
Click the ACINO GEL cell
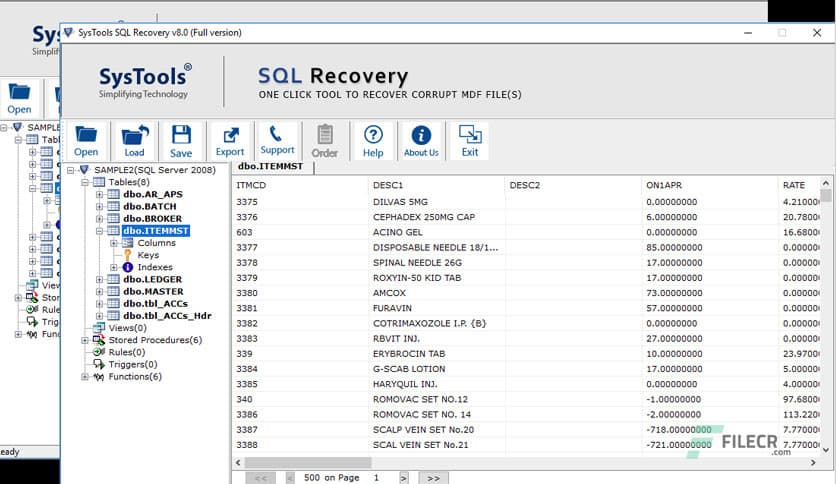click(x=437, y=232)
